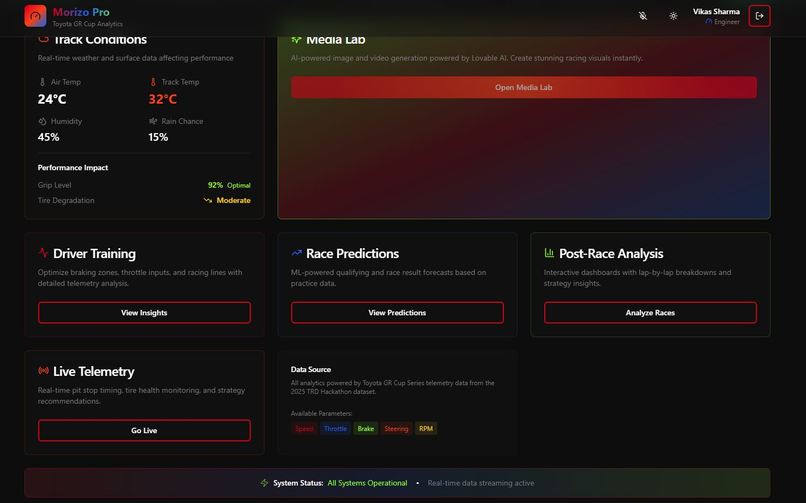Click the Analyze Races button
Image resolution: width=806 pixels, height=503 pixels.
coord(650,312)
